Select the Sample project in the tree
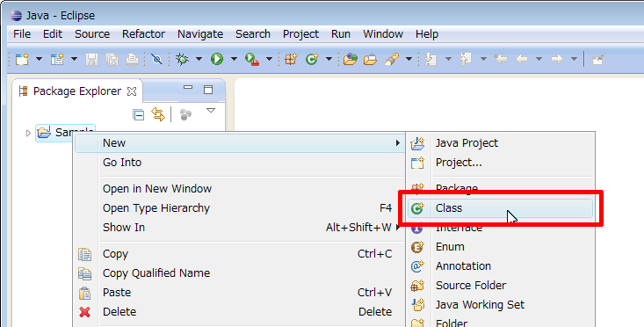Viewport: 644px width, 327px height. coord(66,132)
